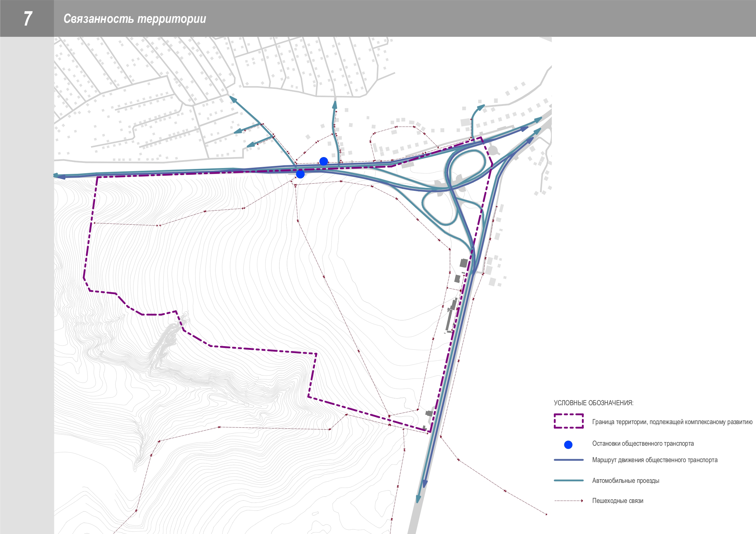Screen dimensions: 756x534
Task: Click the 'Связанность территории' page title
Action: (x=135, y=19)
